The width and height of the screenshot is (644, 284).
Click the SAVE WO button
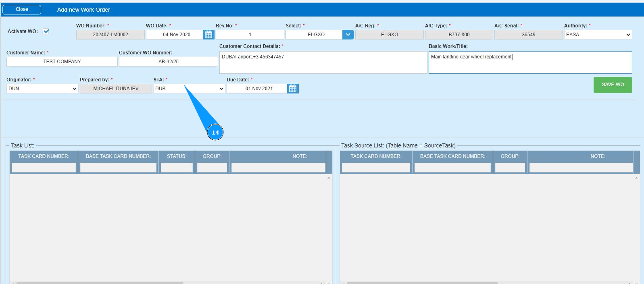pos(613,85)
